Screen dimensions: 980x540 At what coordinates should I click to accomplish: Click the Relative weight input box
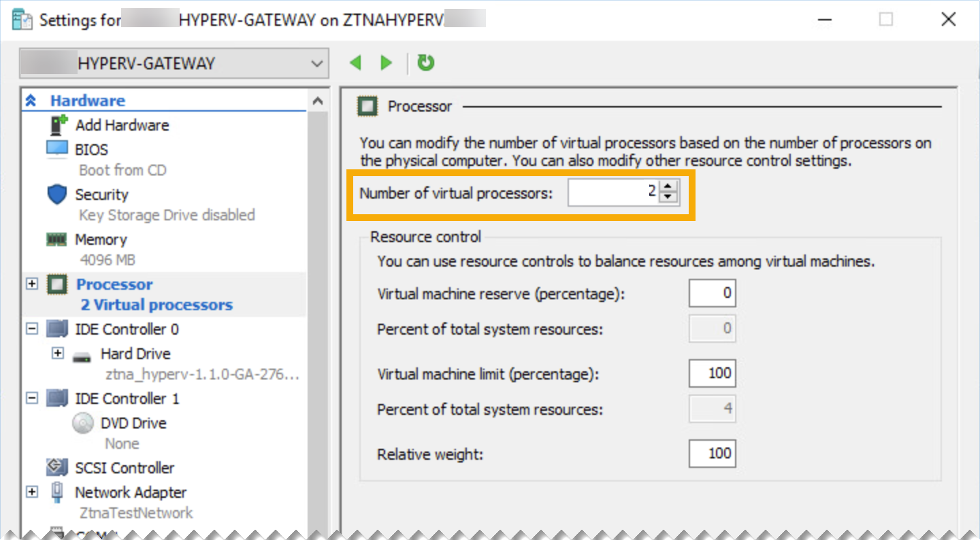click(x=712, y=454)
